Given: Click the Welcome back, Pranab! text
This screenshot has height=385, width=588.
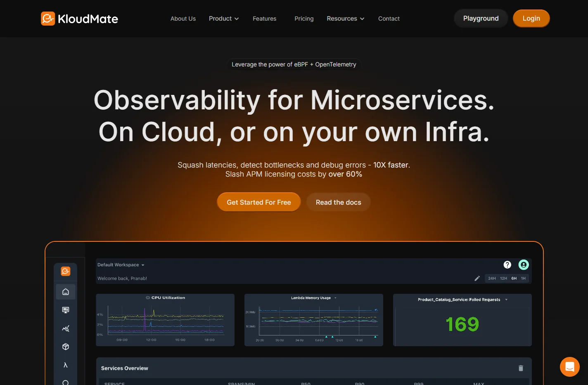Looking at the screenshot, I should point(122,279).
